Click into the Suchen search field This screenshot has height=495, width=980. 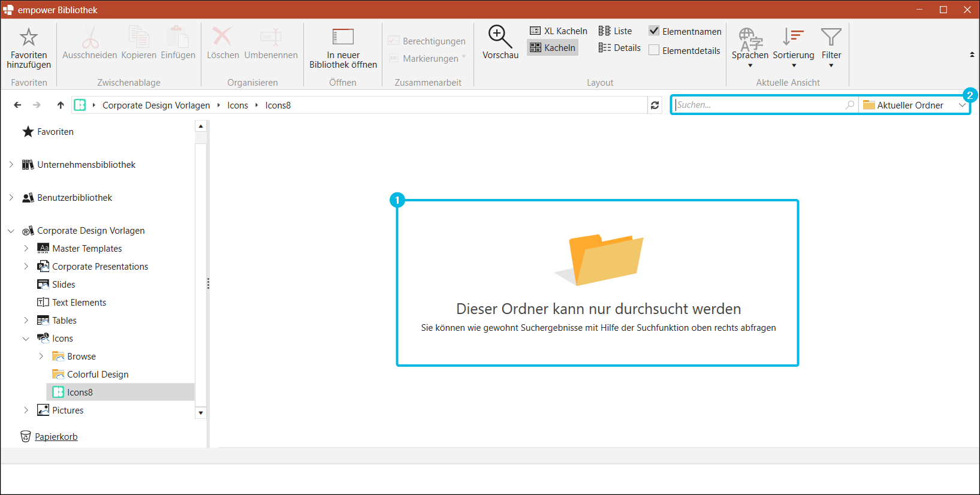click(758, 105)
